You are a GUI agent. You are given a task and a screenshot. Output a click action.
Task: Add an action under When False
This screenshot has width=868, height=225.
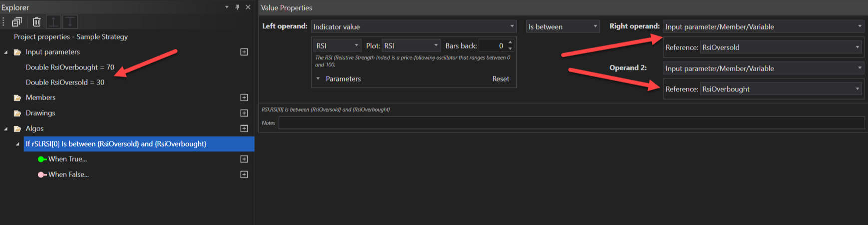(244, 175)
